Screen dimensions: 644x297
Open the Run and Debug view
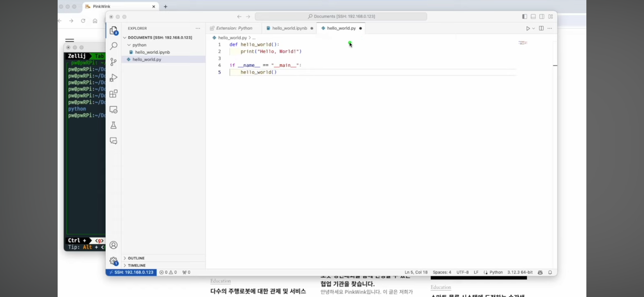[x=113, y=78]
